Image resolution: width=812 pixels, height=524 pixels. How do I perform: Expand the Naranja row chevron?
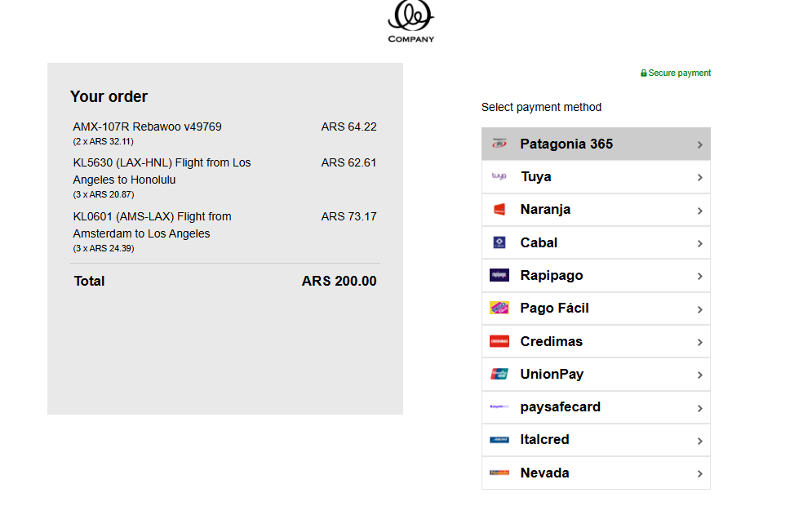click(699, 211)
